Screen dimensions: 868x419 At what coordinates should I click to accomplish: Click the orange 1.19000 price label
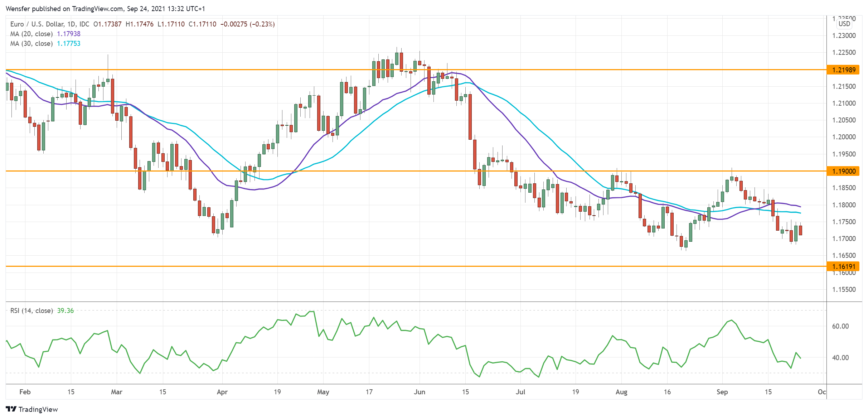pos(843,171)
